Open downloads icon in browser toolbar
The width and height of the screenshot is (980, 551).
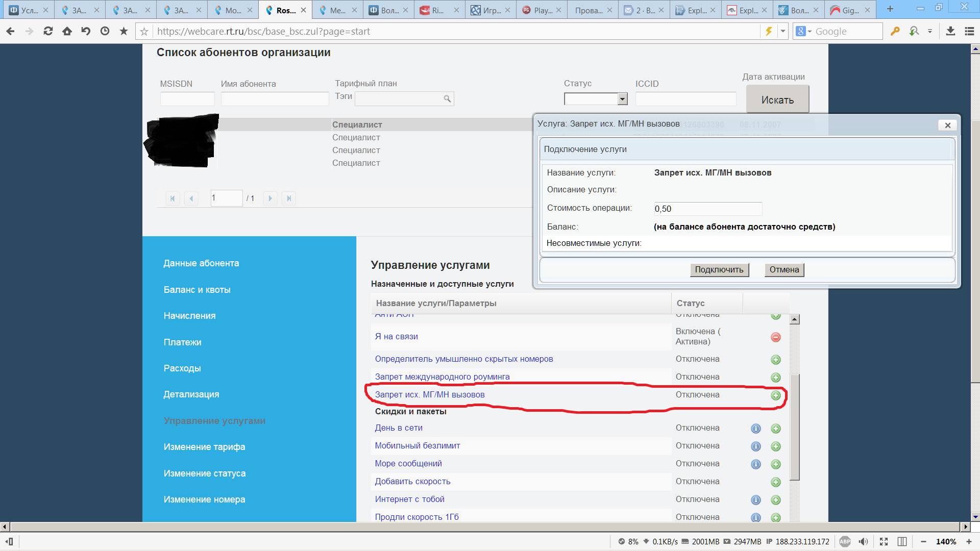[x=950, y=31]
